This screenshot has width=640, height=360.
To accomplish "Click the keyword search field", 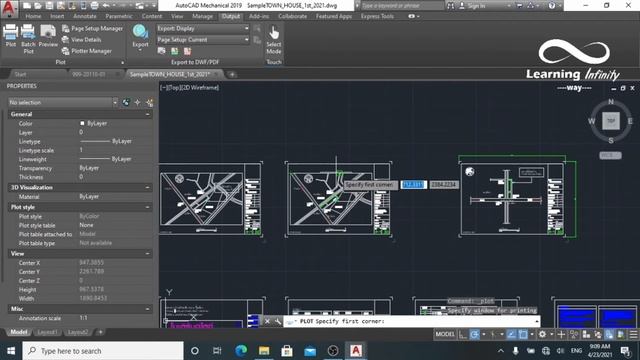I will 402,6.
